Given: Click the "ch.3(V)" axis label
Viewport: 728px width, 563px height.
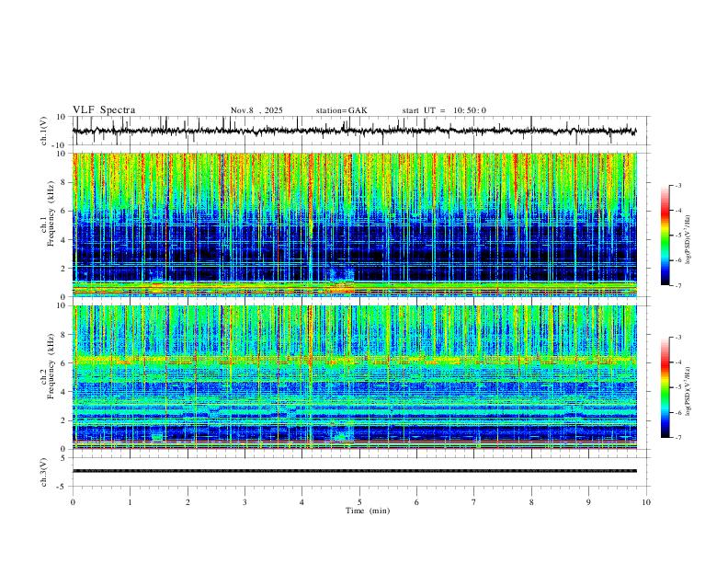Looking at the screenshot, I should tap(44, 472).
